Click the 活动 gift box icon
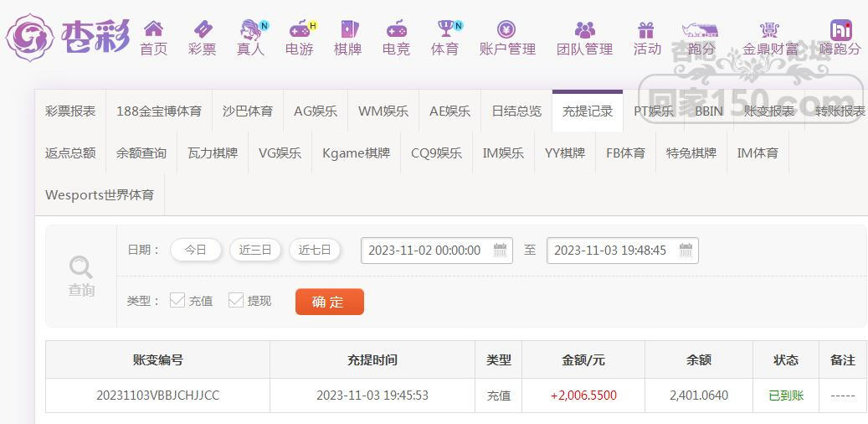The image size is (868, 424). 646,30
